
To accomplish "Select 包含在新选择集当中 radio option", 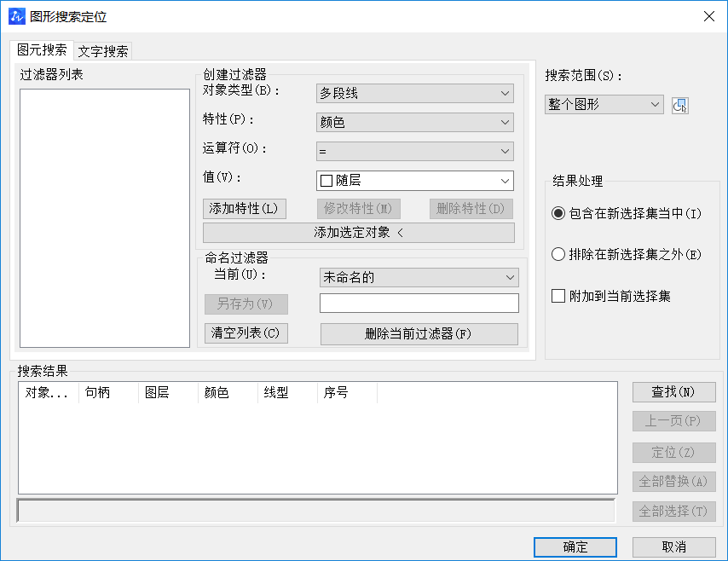I will pos(559,214).
